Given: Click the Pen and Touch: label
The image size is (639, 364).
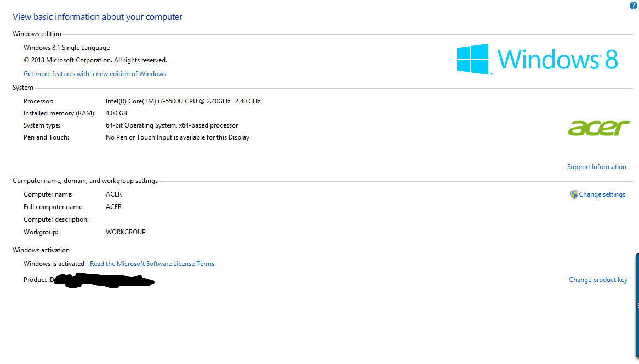Looking at the screenshot, I should pyautogui.click(x=46, y=137).
